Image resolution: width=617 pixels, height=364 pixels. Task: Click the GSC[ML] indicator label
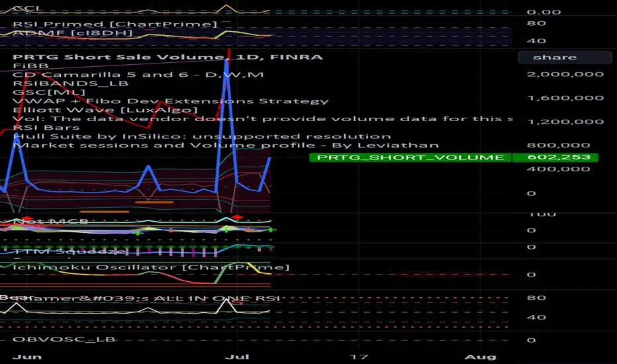point(49,92)
